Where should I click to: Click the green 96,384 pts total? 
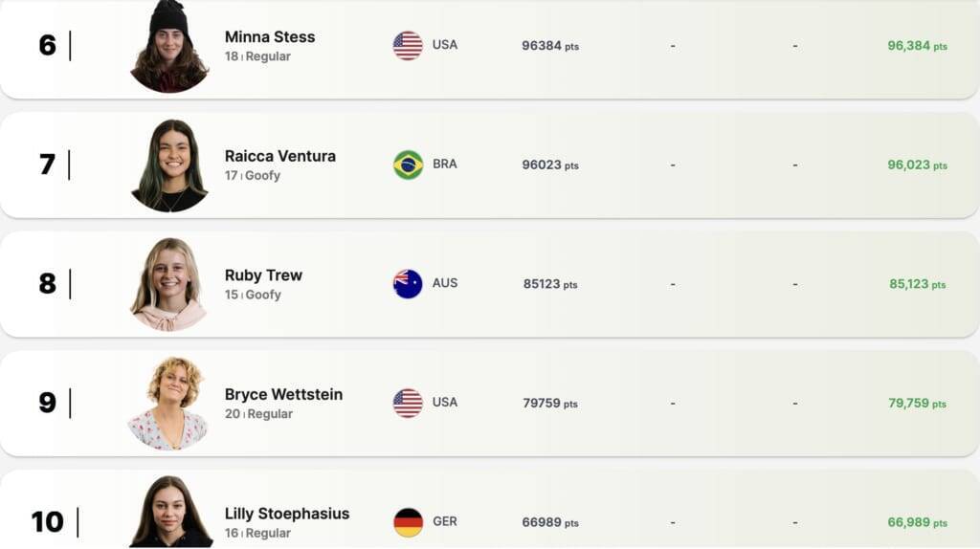tap(917, 46)
